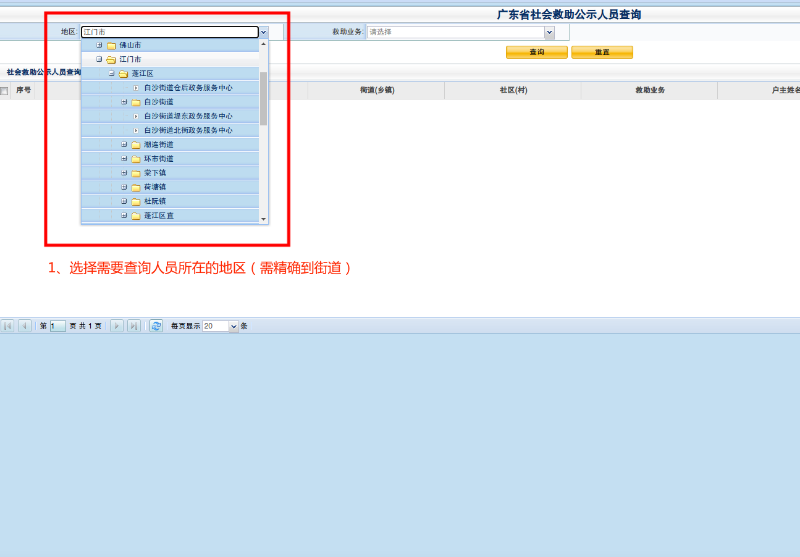
Task: Select 白沙街道北街政务服务中心 item
Action: point(188,130)
